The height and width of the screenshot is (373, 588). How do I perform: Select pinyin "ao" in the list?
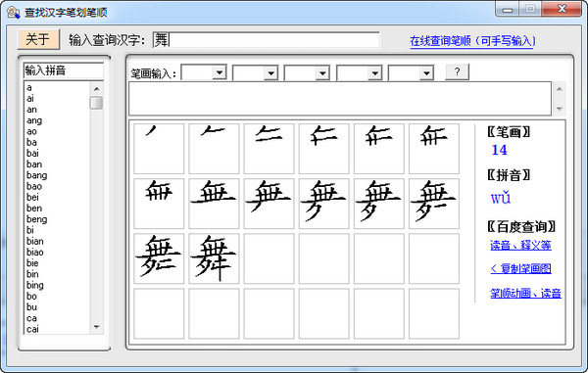(x=31, y=131)
